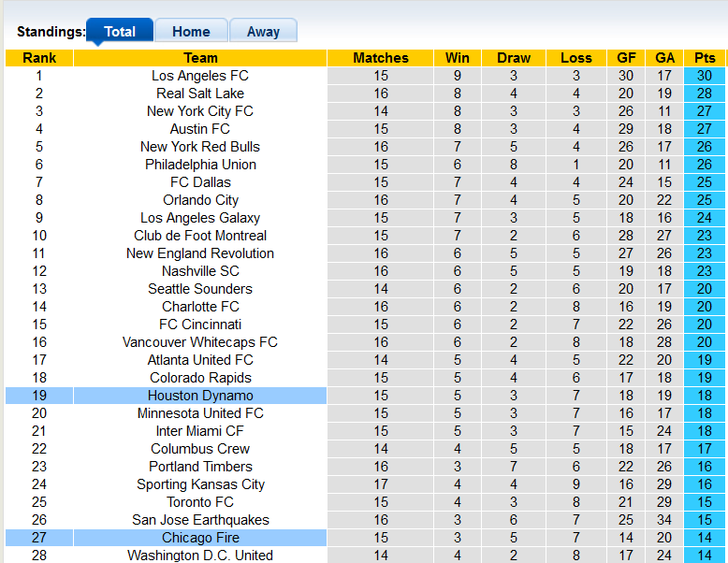Screen dimensions: 728x563
Task: Open Los Angeles FC team link
Action: (200, 76)
